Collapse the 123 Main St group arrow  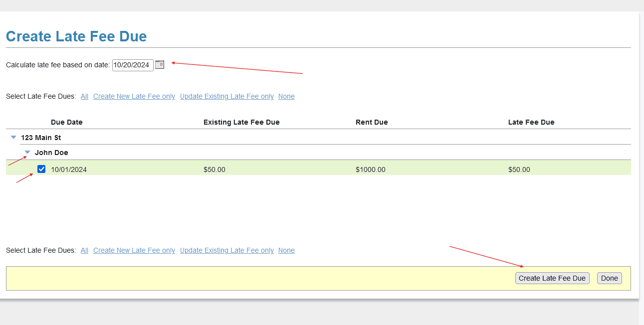pos(13,138)
